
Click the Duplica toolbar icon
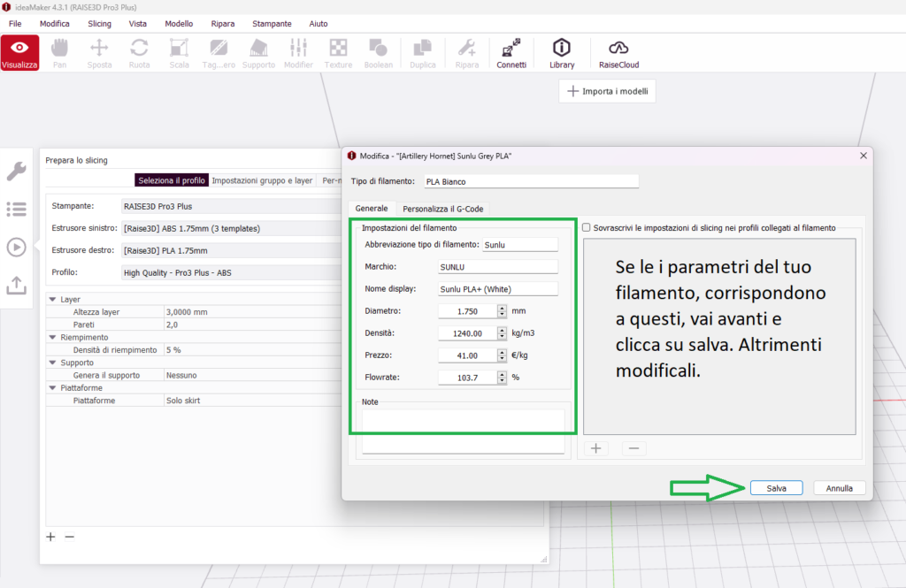[422, 53]
